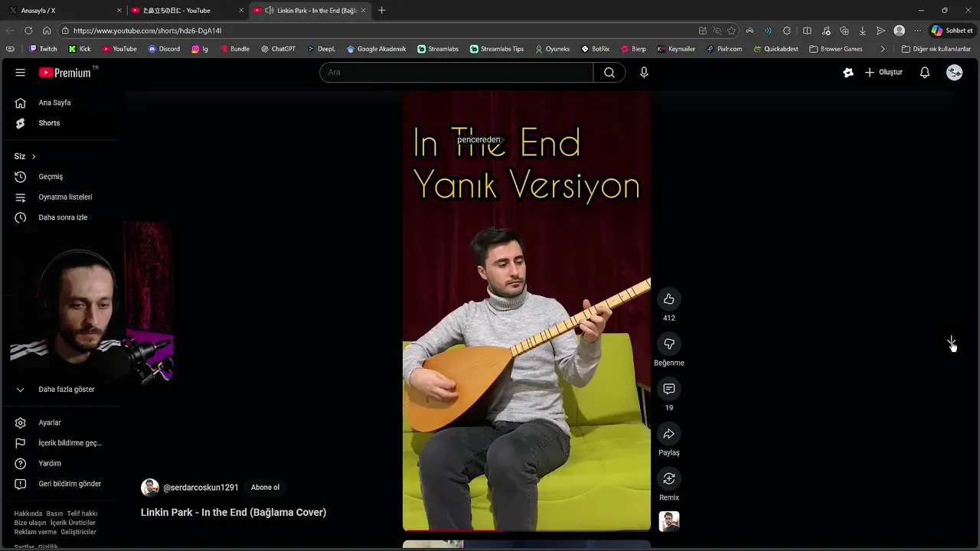Screen dimensions: 980x551
Task: Share the short via Paylaş
Action: pyautogui.click(x=669, y=434)
